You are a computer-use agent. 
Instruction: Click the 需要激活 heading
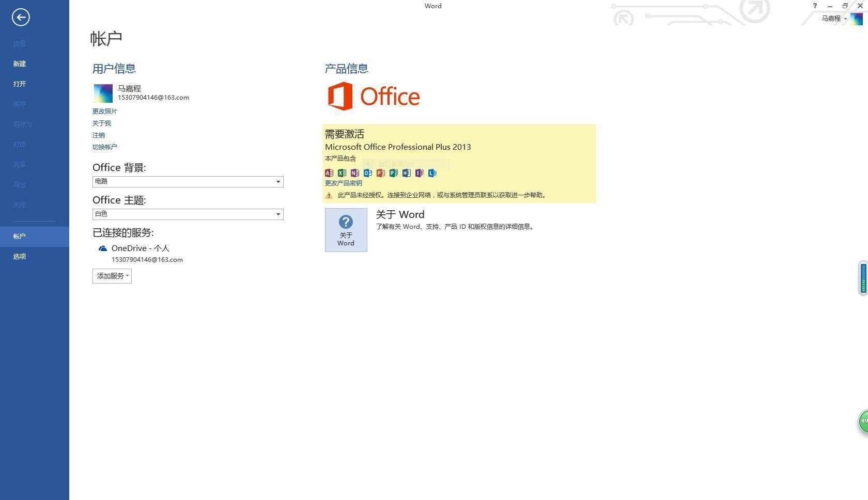(x=345, y=134)
